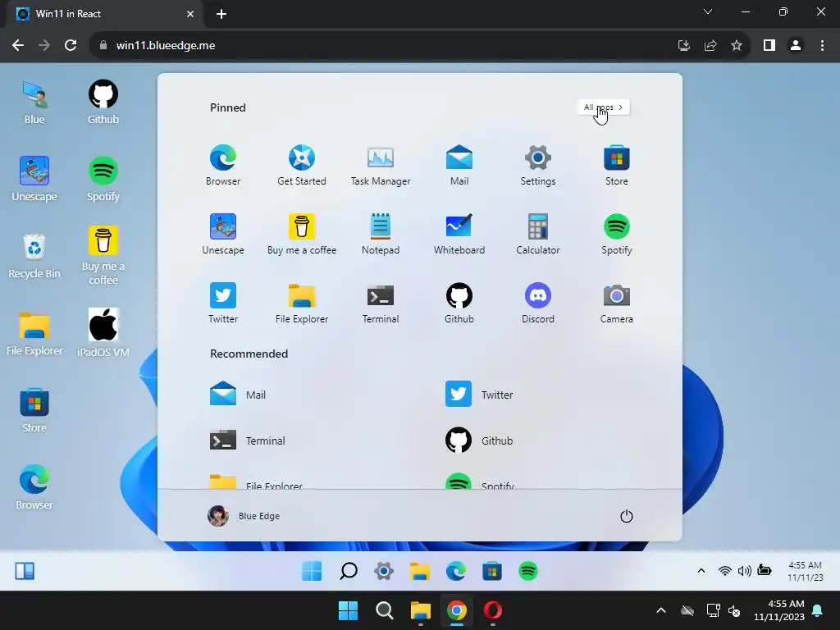The width and height of the screenshot is (840, 630).
Task: Select Browser desktop shortcut
Action: pyautogui.click(x=34, y=487)
